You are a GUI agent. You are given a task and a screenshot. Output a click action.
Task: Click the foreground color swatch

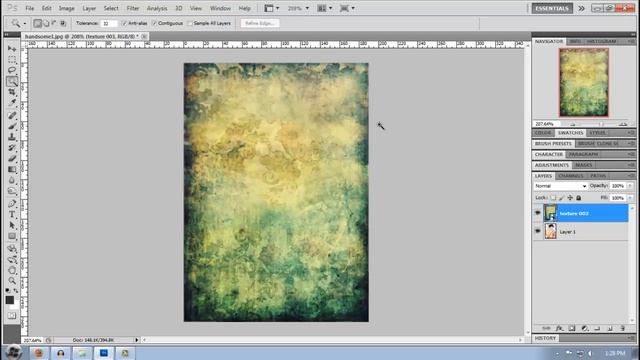coord(10,300)
